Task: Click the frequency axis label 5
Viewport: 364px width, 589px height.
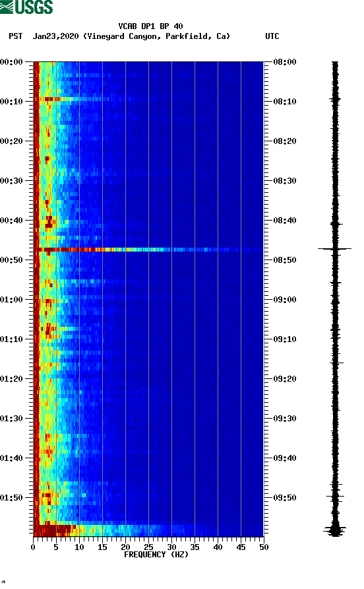Action: pos(56,547)
